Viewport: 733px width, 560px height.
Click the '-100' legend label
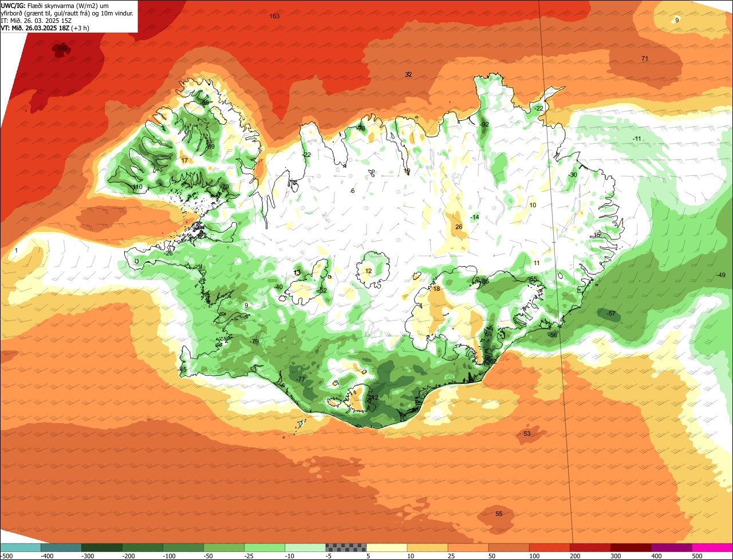[169, 556]
